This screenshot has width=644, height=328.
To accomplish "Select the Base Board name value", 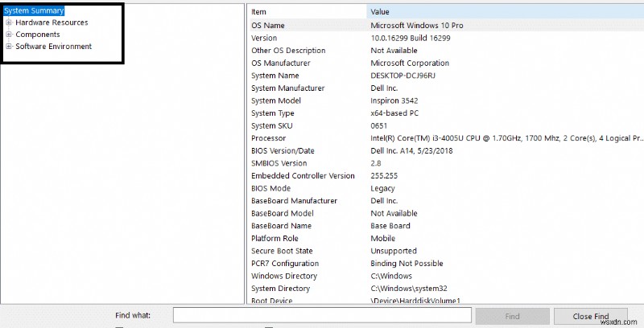I will click(390, 225).
